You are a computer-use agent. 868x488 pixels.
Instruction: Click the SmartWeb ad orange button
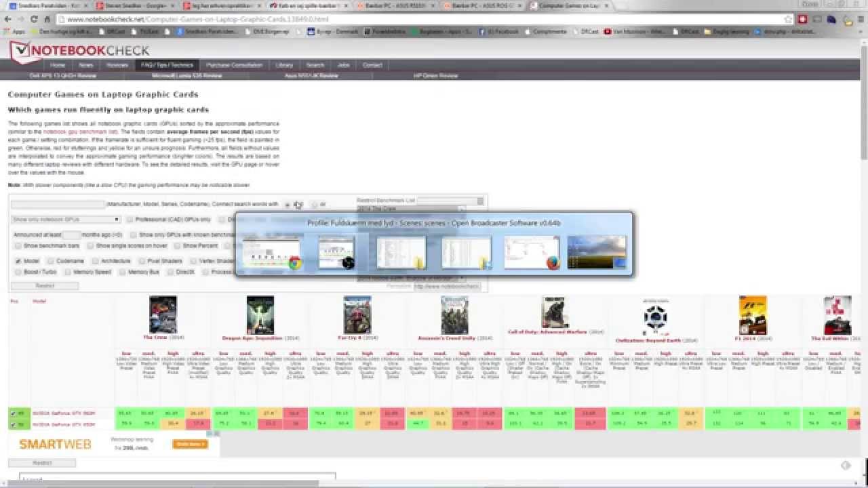coord(190,444)
